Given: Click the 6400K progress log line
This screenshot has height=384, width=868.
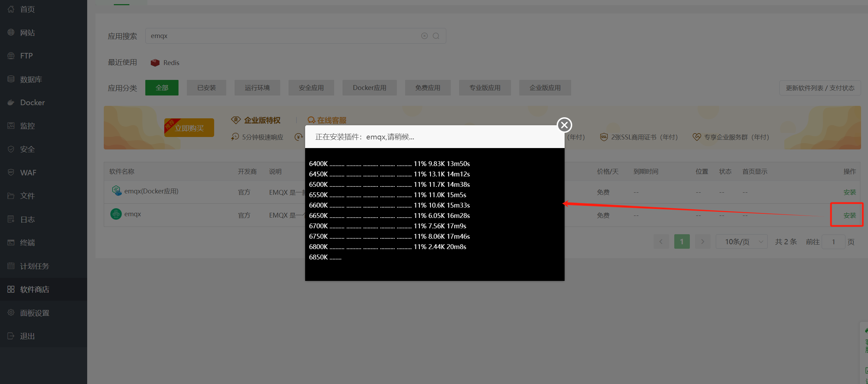Looking at the screenshot, I should [390, 164].
